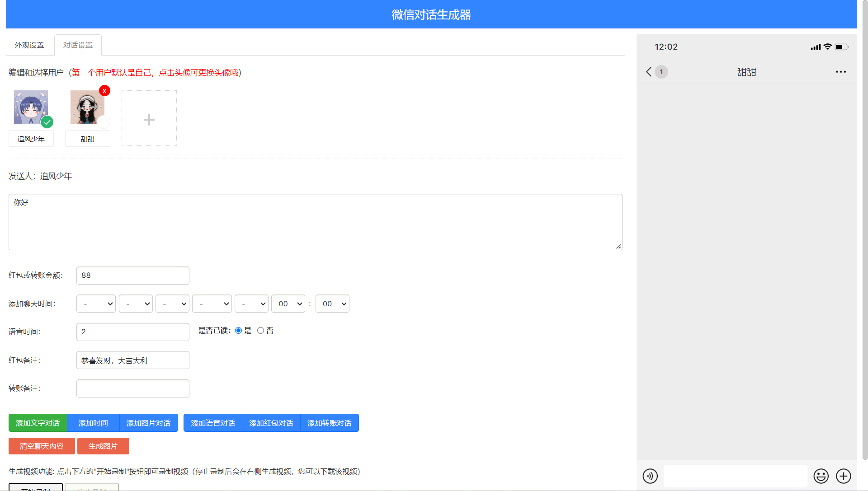This screenshot has width=868, height=491.
Task: Remove user 甜甜 with red x
Action: [x=104, y=91]
